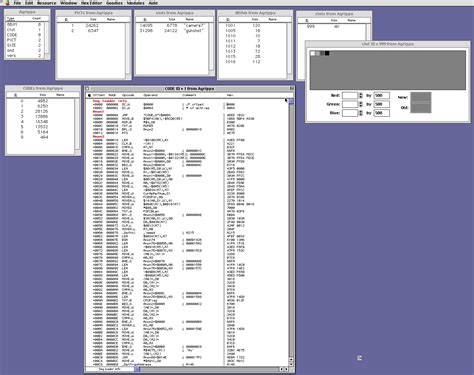The height and width of the screenshot is (375, 474).
Task: Select bitmap resource ID 1015
Action: click(x=253, y=56)
